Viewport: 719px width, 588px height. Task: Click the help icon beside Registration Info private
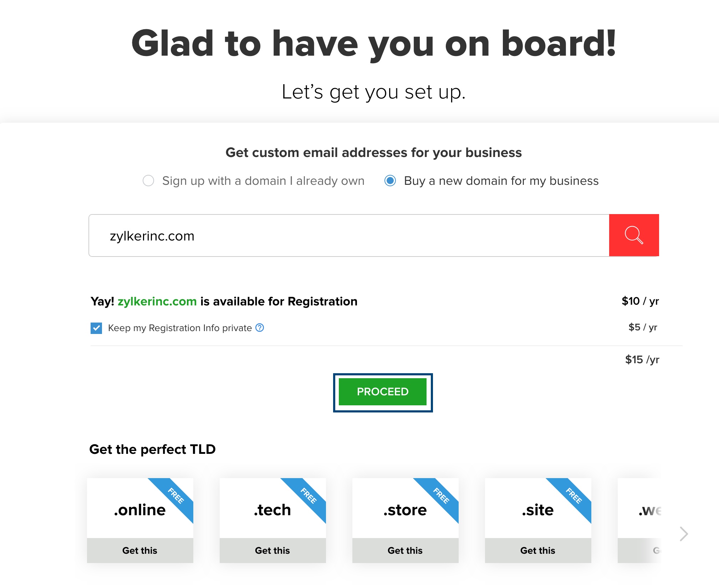tap(260, 328)
